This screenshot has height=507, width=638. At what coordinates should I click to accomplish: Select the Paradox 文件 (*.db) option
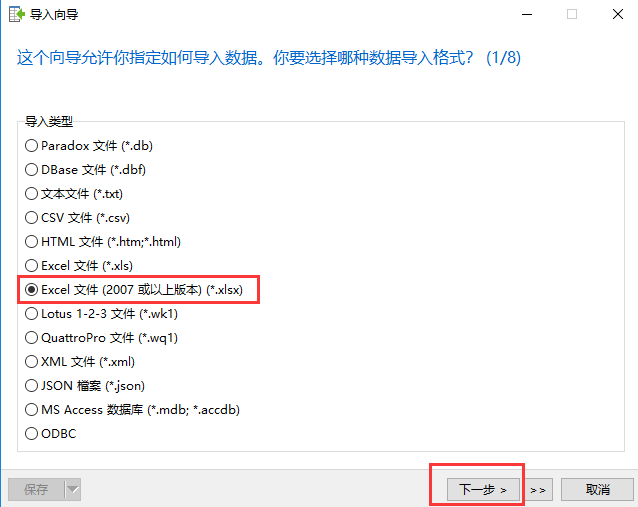89,146
